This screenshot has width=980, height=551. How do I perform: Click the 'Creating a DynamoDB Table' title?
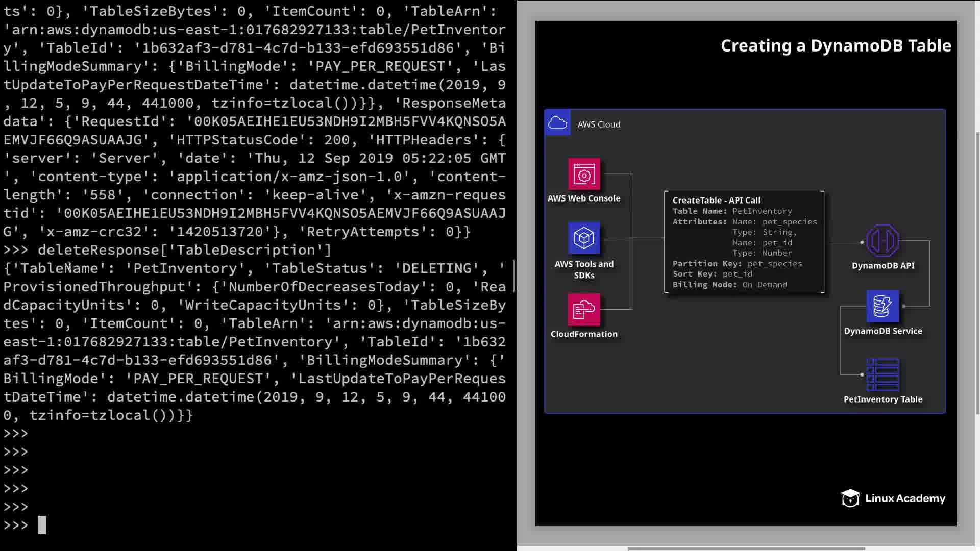836,46
